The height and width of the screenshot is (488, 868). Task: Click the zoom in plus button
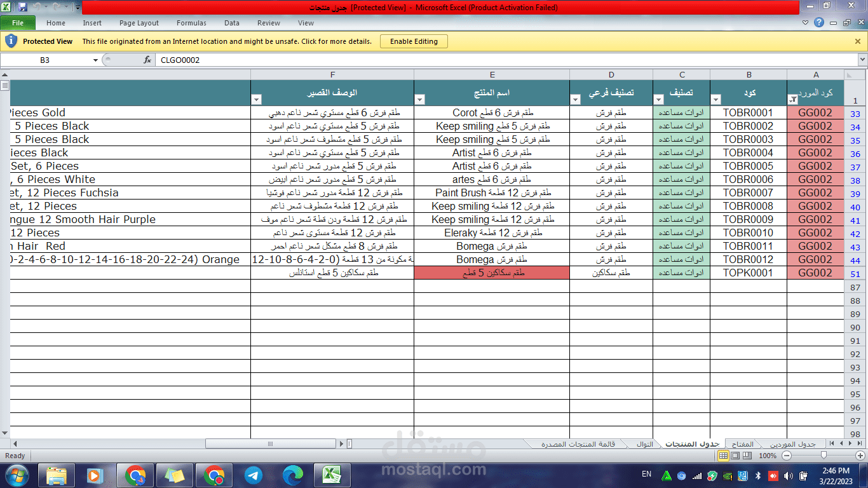pos(860,456)
